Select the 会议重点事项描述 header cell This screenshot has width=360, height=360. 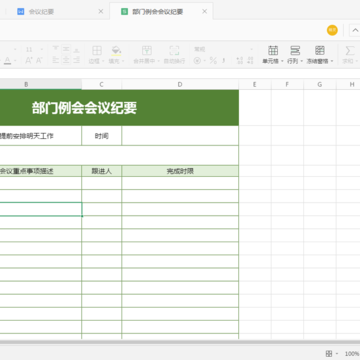click(x=41, y=171)
